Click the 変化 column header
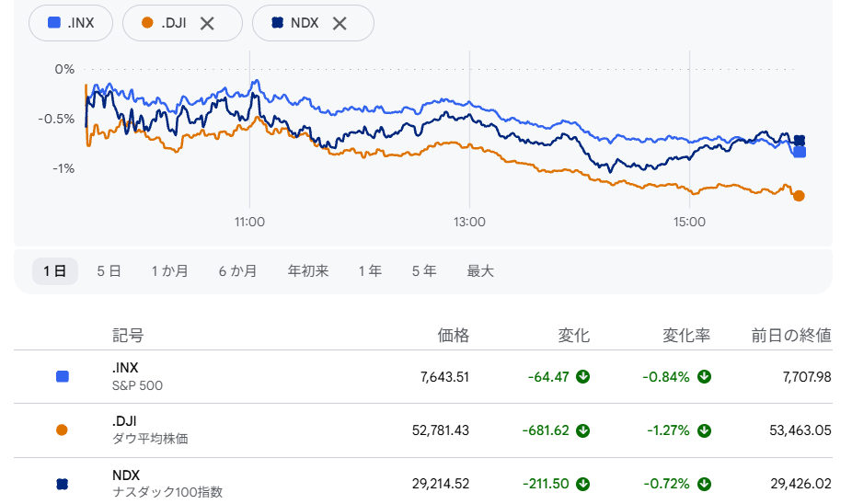This screenshot has height=504, width=852. click(x=574, y=336)
